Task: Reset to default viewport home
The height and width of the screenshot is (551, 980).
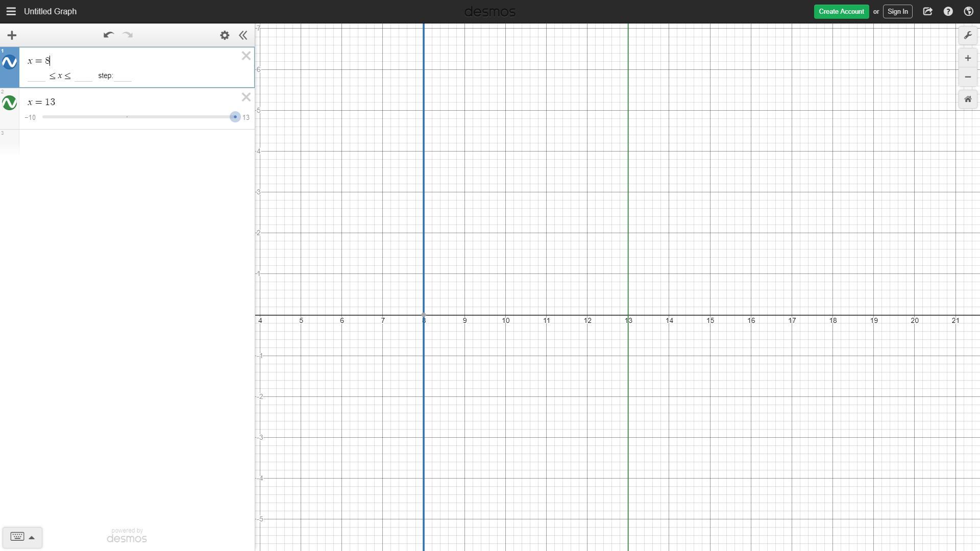Action: pos(968,99)
